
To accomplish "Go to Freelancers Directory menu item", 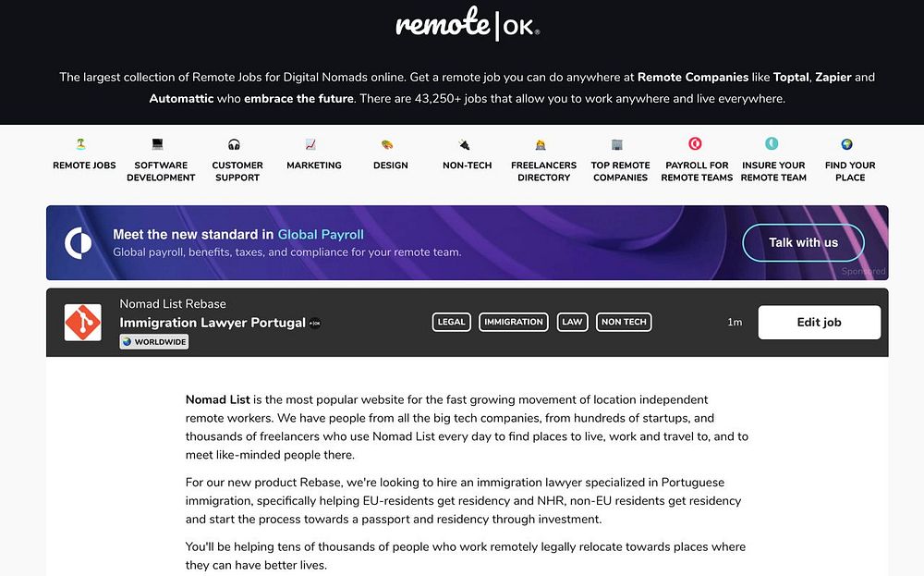I will pos(543,171).
